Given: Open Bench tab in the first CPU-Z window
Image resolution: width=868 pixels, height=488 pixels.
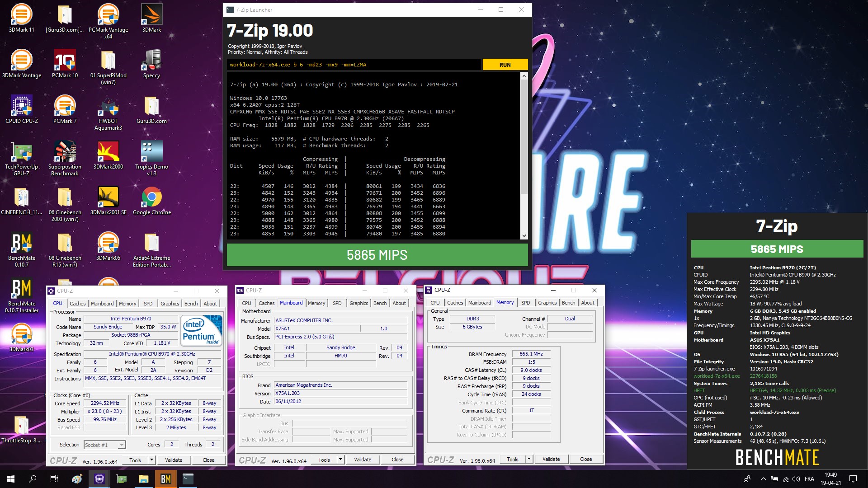Looking at the screenshot, I should [191, 304].
